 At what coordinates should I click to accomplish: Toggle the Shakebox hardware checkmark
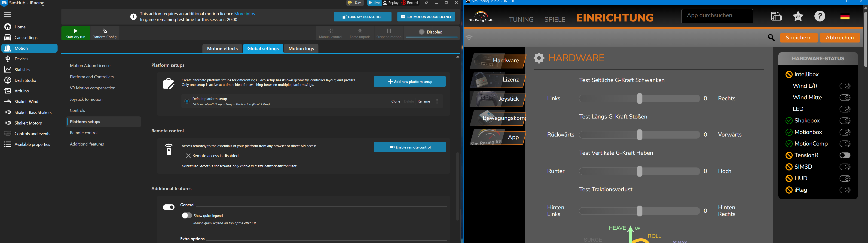[x=845, y=121]
